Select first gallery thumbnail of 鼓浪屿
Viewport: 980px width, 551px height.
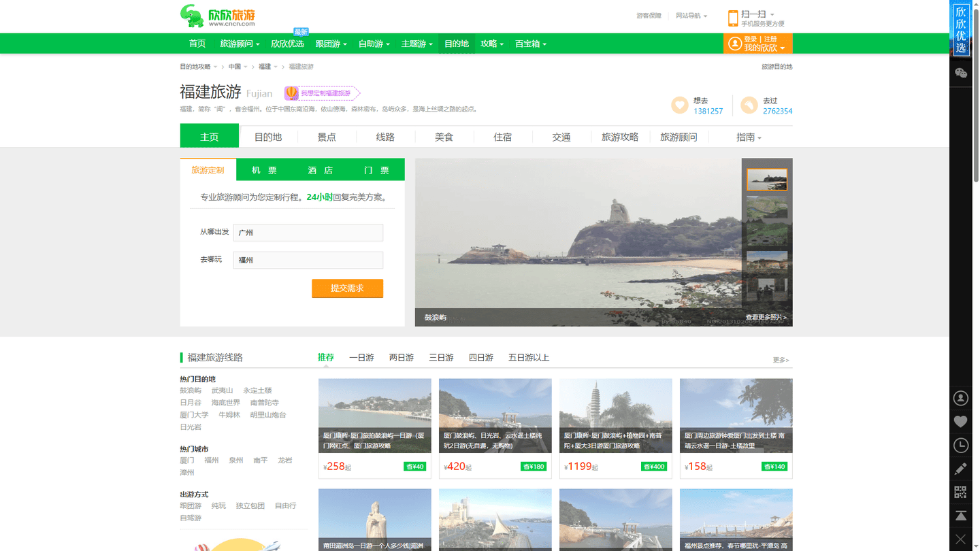tap(767, 180)
